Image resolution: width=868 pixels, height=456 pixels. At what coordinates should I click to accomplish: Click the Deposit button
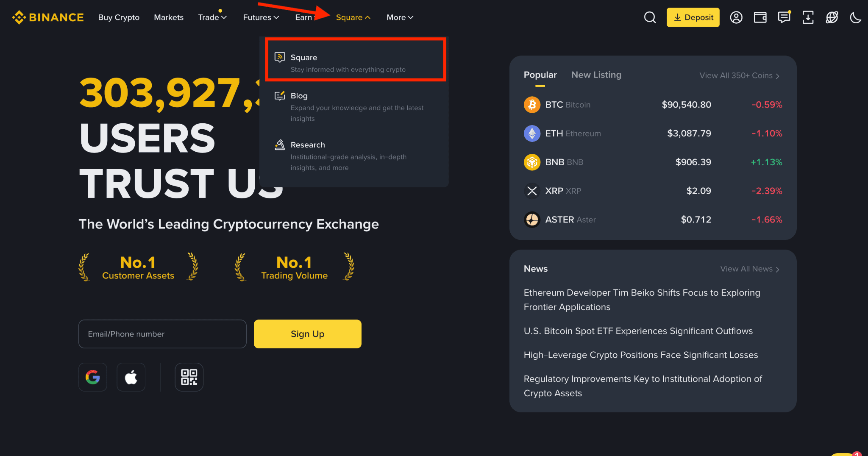pos(693,17)
